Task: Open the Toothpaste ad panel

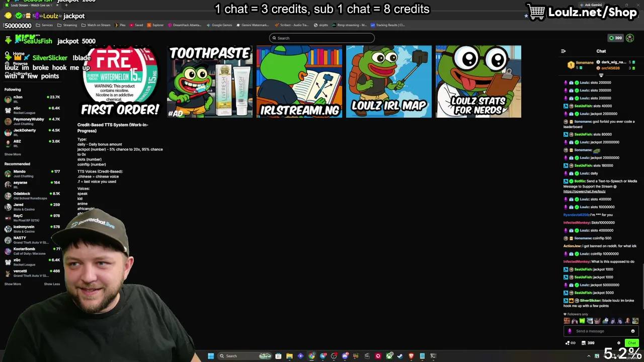Action: click(210, 81)
